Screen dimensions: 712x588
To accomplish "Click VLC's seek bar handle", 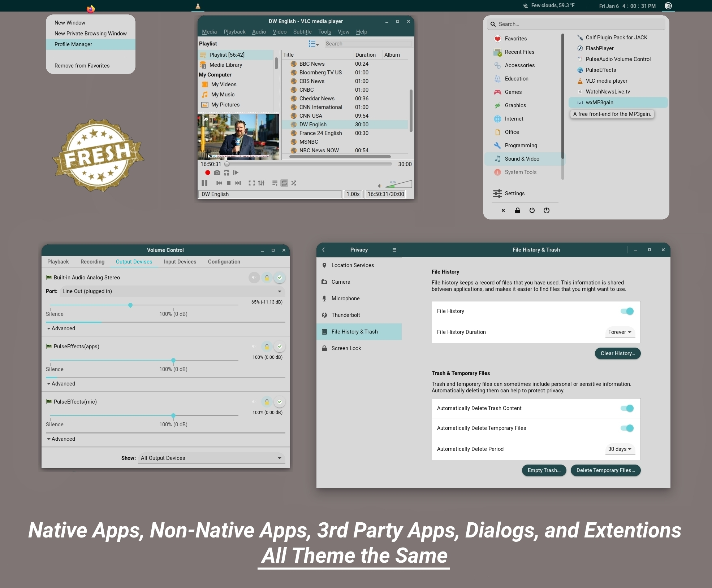I will pos(227,164).
